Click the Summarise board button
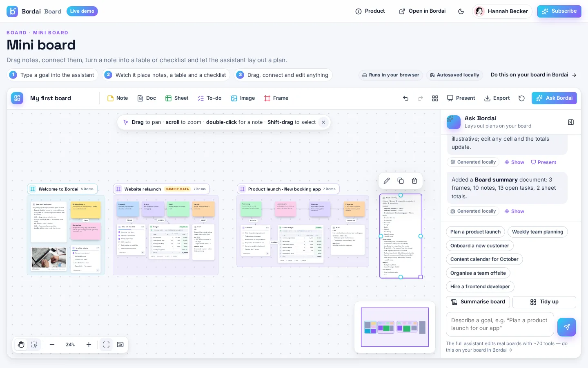Screen dimensions: 588x368 point(478,302)
